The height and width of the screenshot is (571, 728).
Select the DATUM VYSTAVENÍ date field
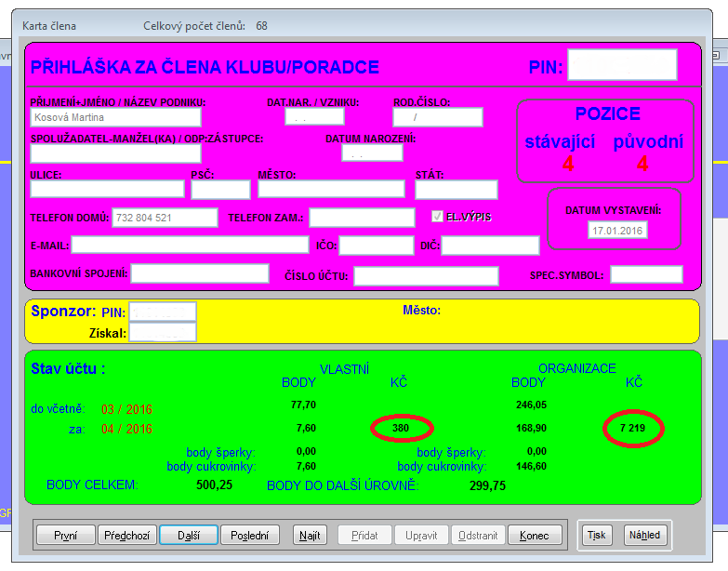[x=617, y=231]
